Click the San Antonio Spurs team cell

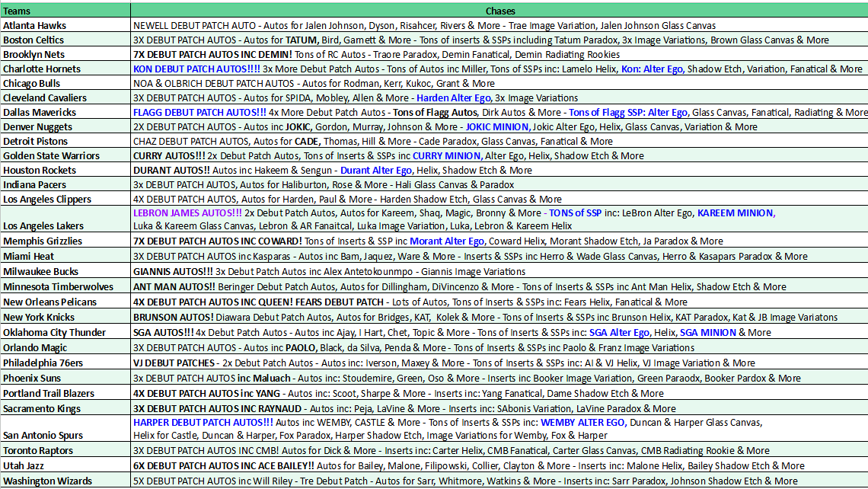tap(65, 429)
